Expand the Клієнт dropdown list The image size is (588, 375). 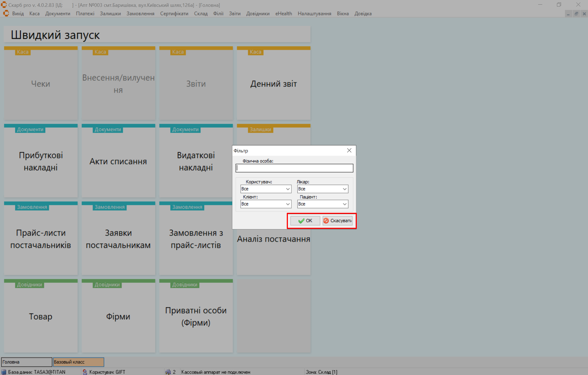(x=288, y=204)
